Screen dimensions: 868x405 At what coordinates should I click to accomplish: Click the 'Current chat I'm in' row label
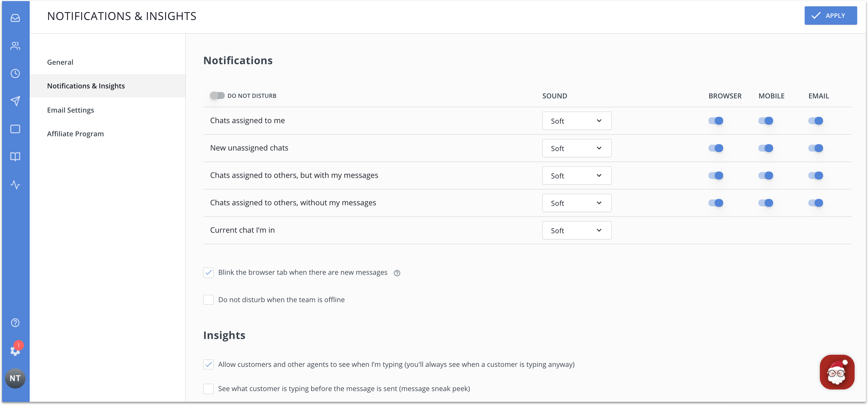[242, 230]
